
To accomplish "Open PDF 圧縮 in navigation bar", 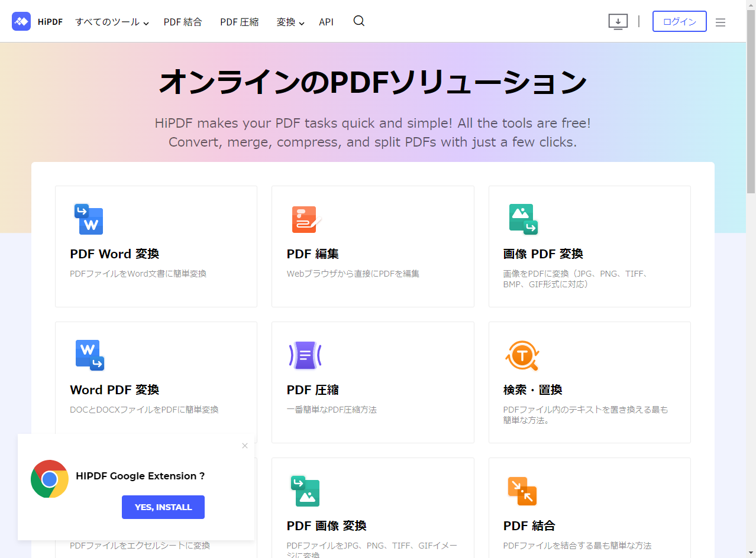I will tap(239, 22).
